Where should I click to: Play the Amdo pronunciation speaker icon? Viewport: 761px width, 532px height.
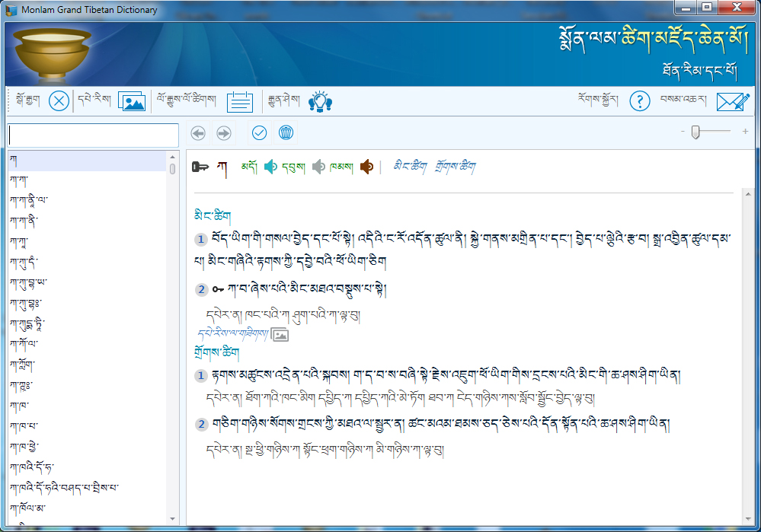pos(270,167)
